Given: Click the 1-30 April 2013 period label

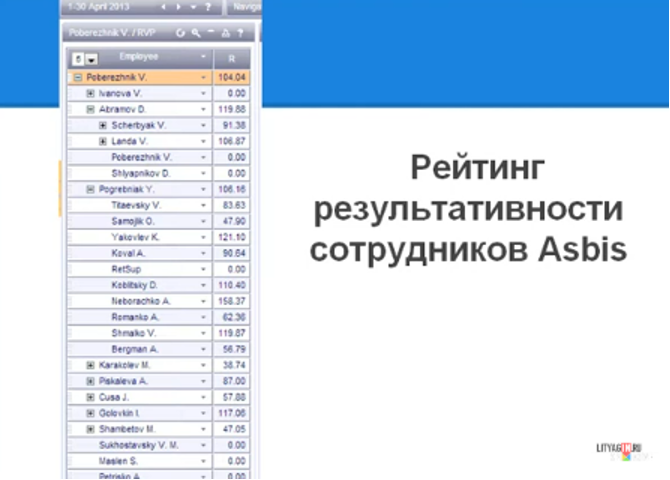Looking at the screenshot, I should coord(99,7).
